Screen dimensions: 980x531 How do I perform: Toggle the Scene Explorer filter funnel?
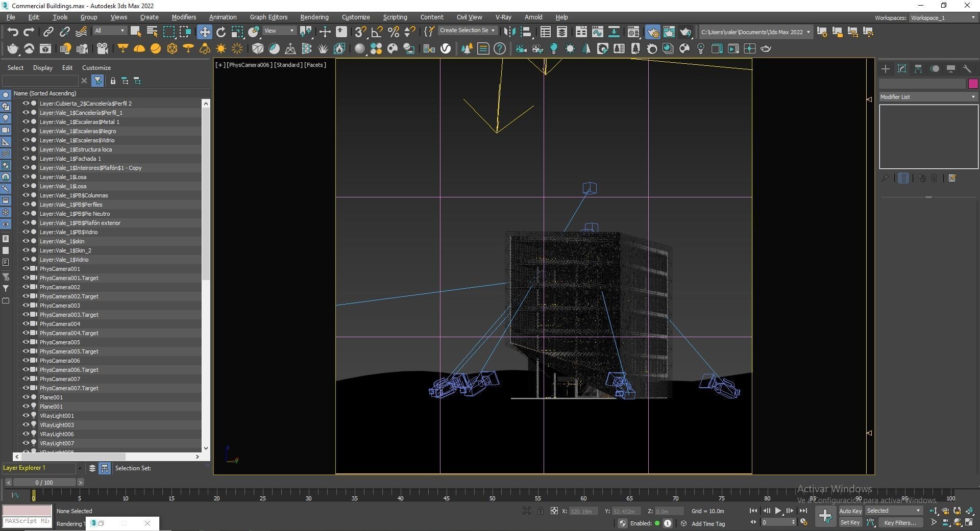point(97,81)
